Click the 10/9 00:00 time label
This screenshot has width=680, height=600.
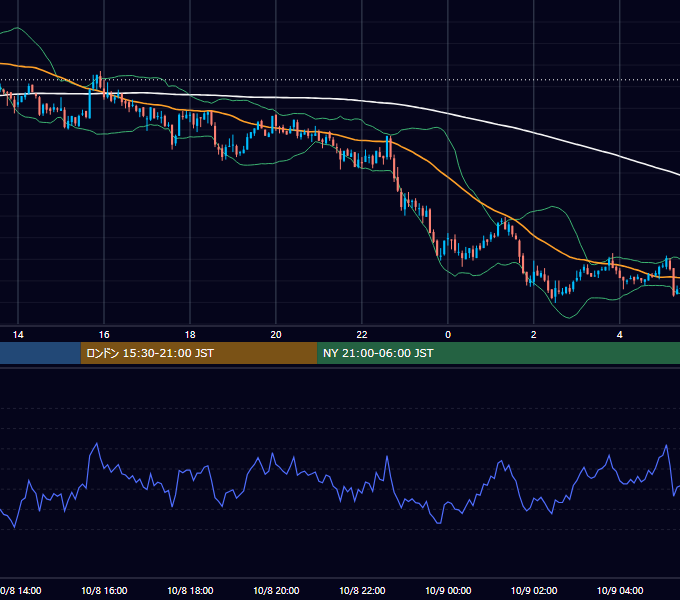448,590
